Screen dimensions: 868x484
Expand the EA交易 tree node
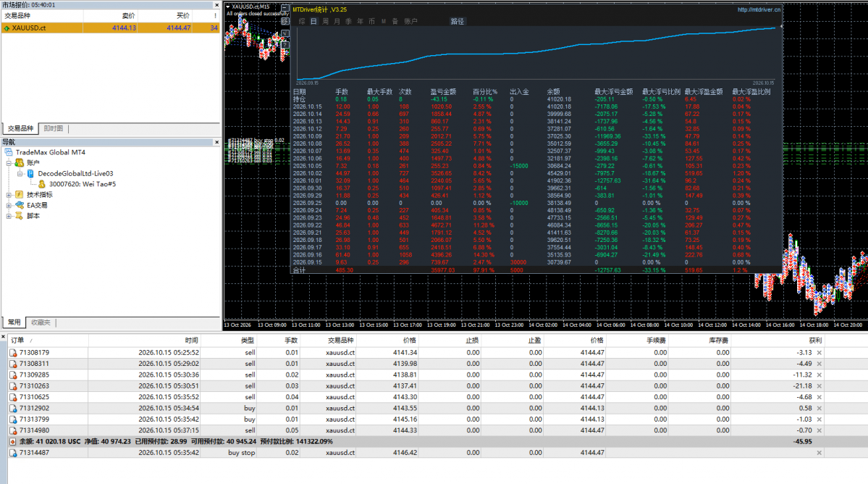tap(9, 206)
